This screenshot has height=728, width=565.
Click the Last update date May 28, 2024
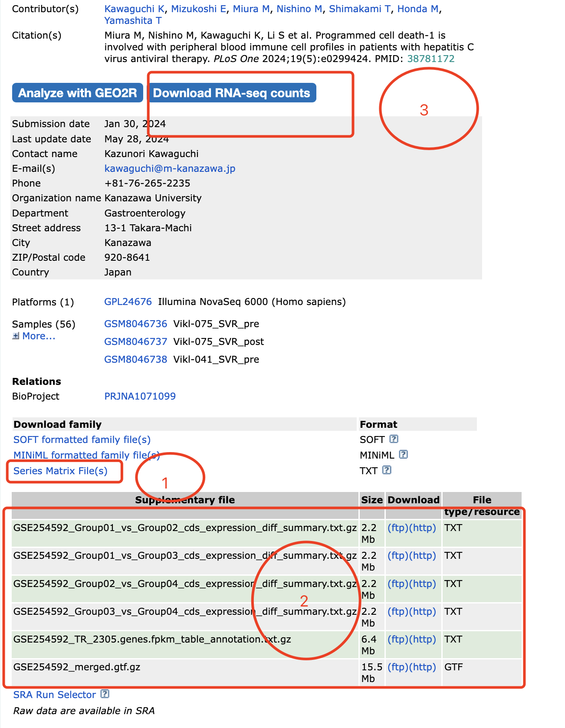(137, 139)
